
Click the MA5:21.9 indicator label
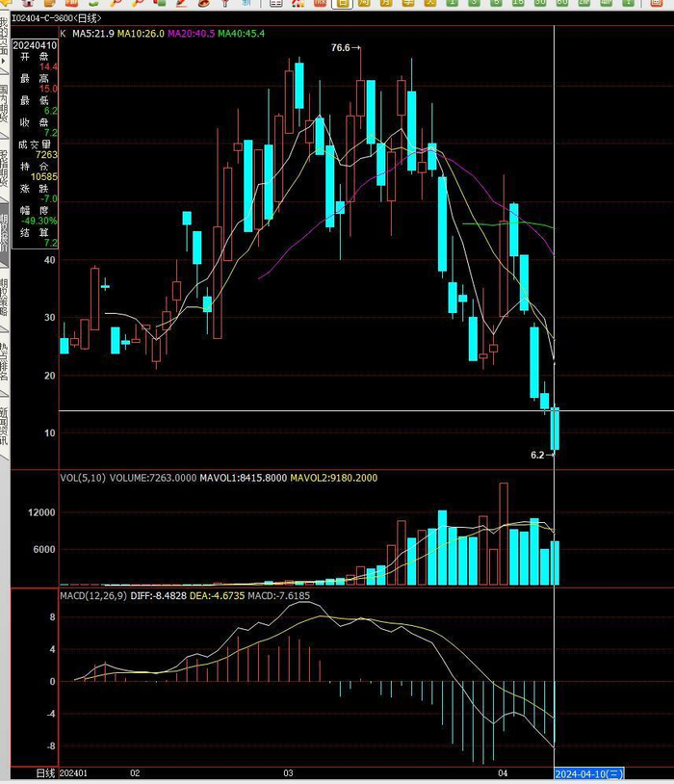coord(93,34)
